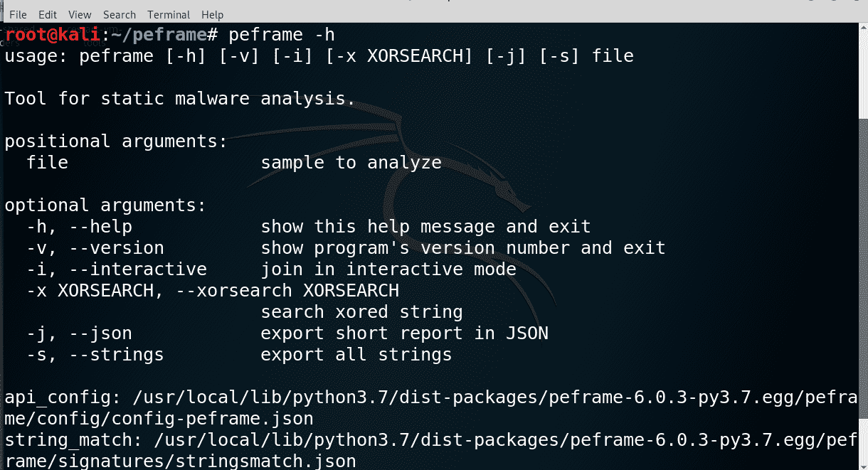Click the root@kali prompt text
The width and height of the screenshot is (868, 470).
tap(52, 35)
